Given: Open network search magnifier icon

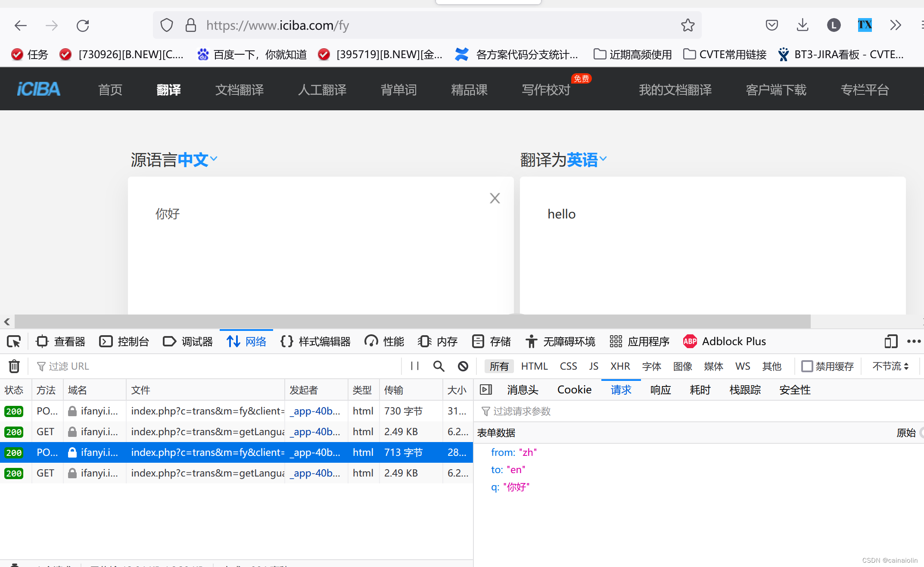Looking at the screenshot, I should 439,366.
